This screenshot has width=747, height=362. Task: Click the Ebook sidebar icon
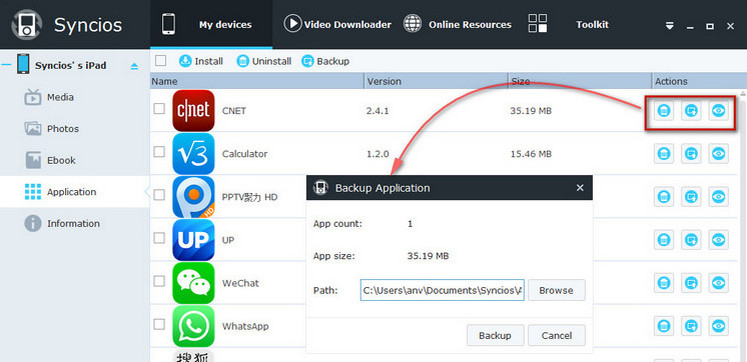pos(33,161)
